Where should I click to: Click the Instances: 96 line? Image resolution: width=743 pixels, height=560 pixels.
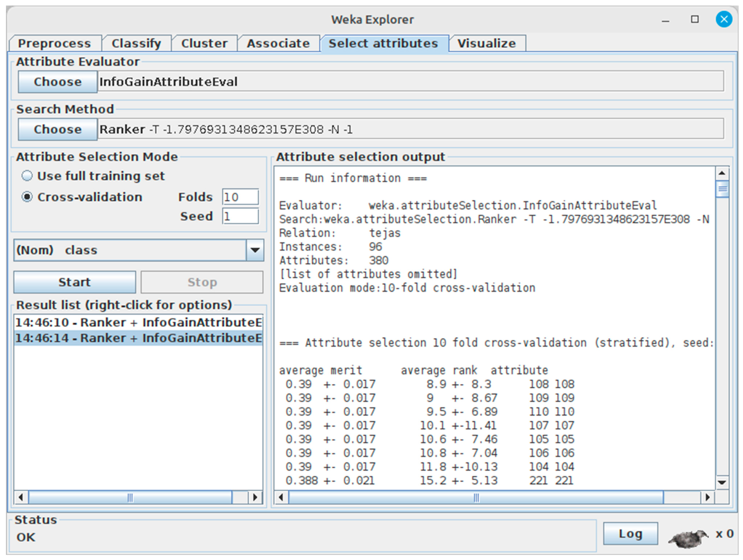pyautogui.click(x=331, y=247)
